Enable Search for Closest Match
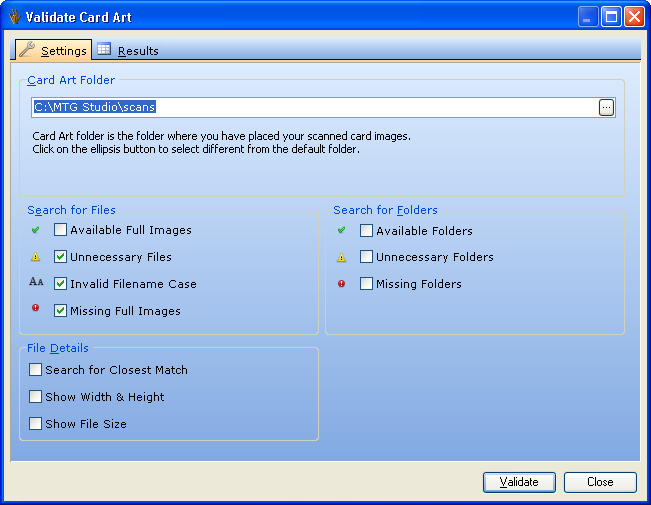Image resolution: width=651 pixels, height=505 pixels. click(x=35, y=370)
